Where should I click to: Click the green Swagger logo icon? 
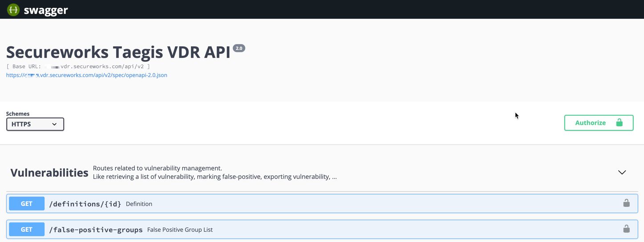13,9
